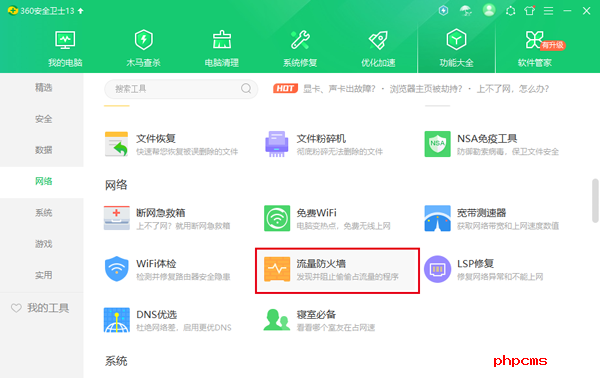Click 有升级 badge on 软件管家

coord(553,45)
